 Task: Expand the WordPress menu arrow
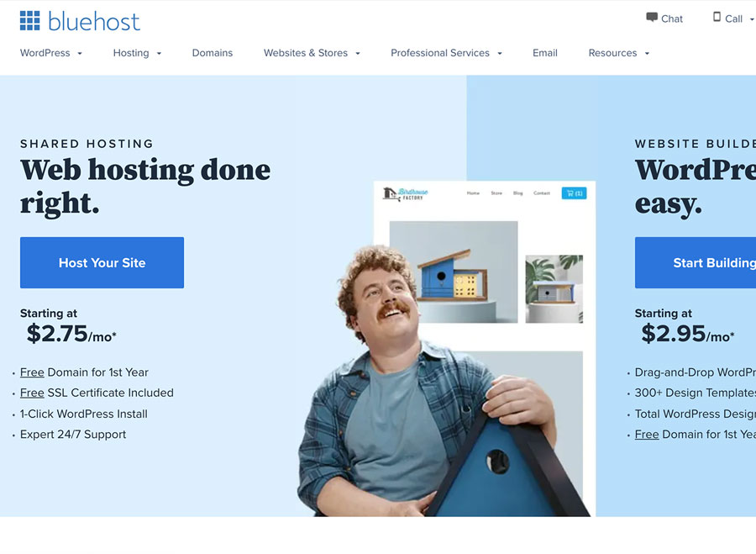[x=80, y=54]
